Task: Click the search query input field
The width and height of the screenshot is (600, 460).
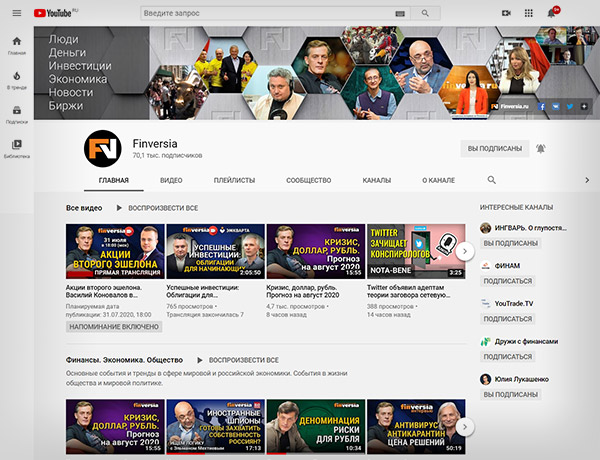Action: (x=260, y=13)
